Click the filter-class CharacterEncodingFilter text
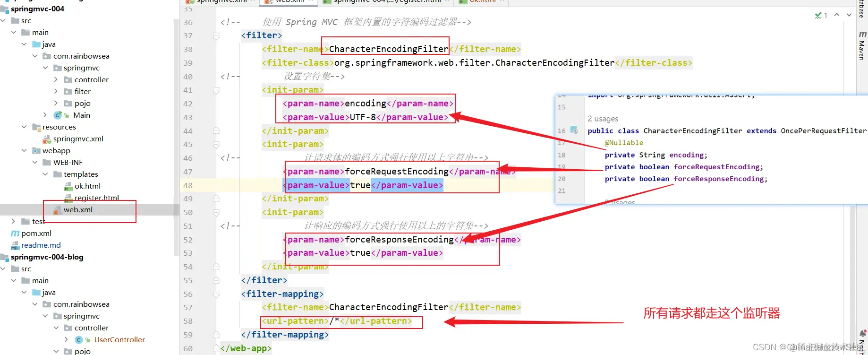Image resolution: width=868 pixels, height=355 pixels. [475, 63]
